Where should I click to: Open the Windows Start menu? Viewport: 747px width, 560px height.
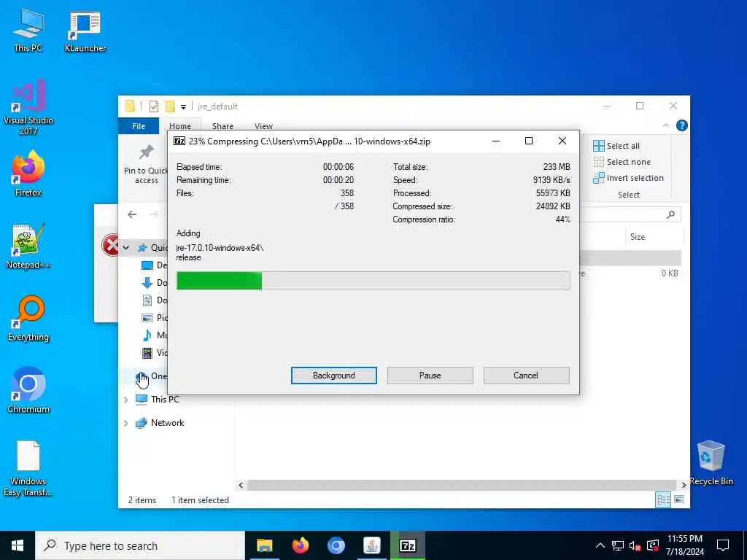click(x=18, y=545)
